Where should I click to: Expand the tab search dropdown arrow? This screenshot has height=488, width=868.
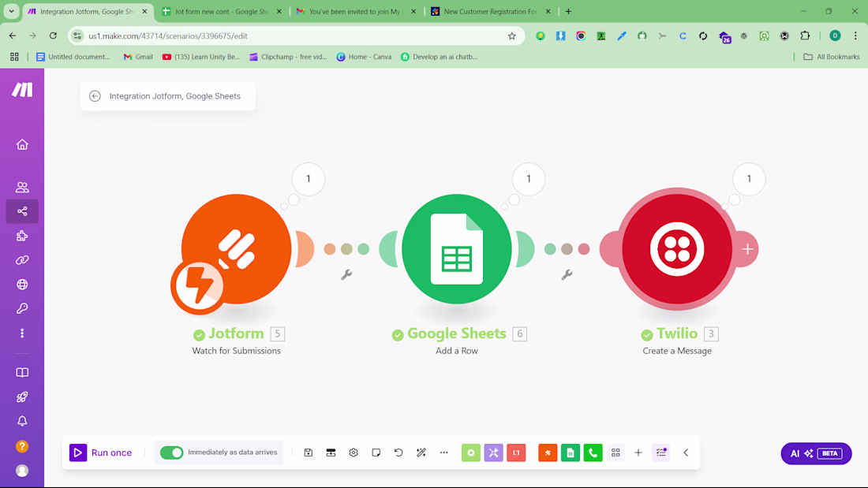point(11,11)
